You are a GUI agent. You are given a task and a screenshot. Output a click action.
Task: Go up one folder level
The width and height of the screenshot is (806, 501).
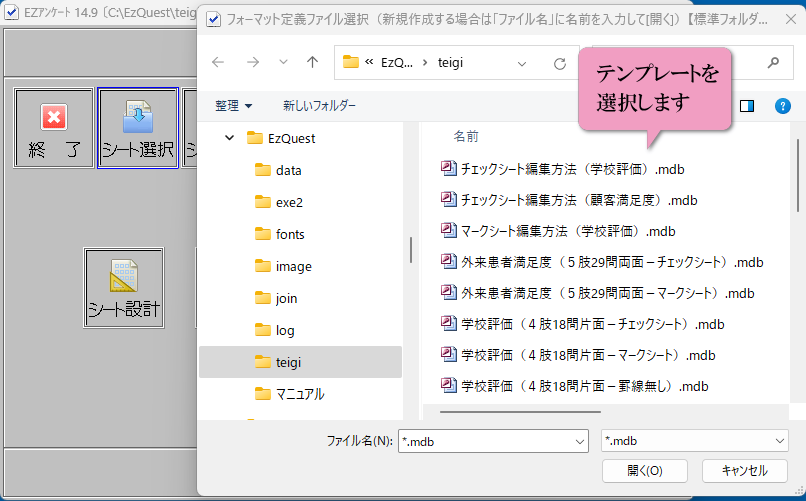pyautogui.click(x=312, y=62)
